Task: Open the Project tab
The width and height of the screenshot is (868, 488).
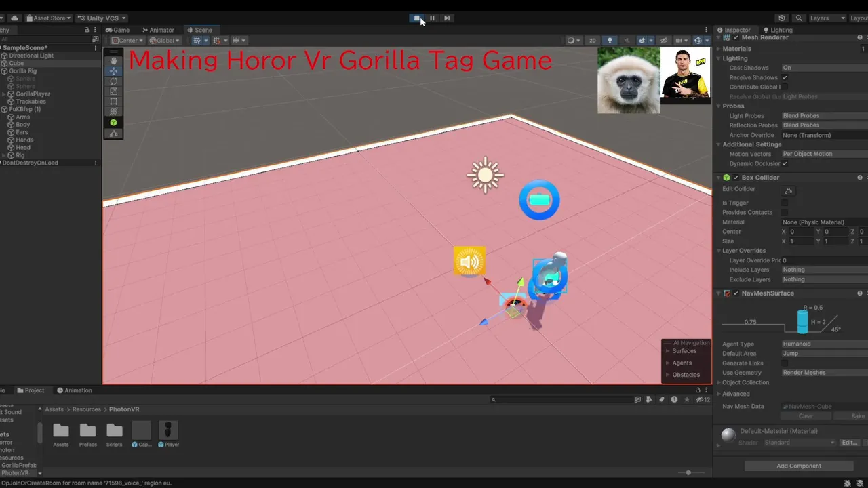Action: click(x=31, y=390)
